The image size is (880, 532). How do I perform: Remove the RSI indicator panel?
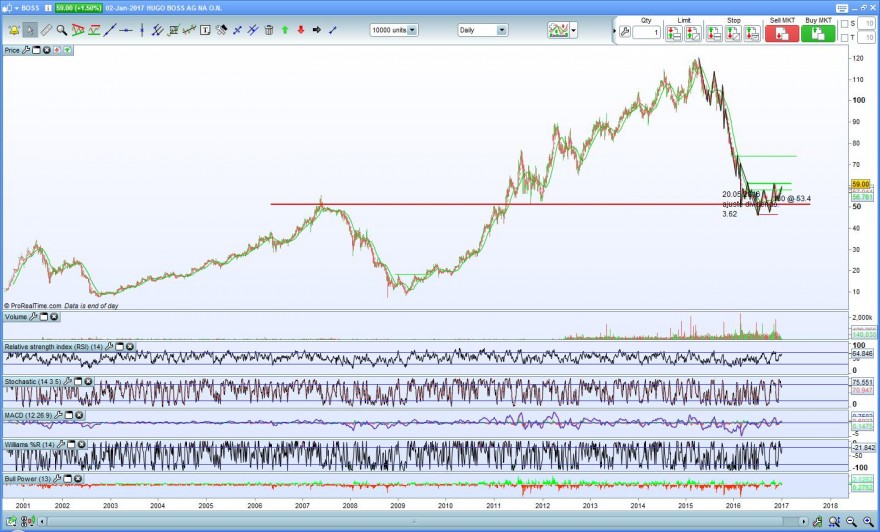click(130, 347)
